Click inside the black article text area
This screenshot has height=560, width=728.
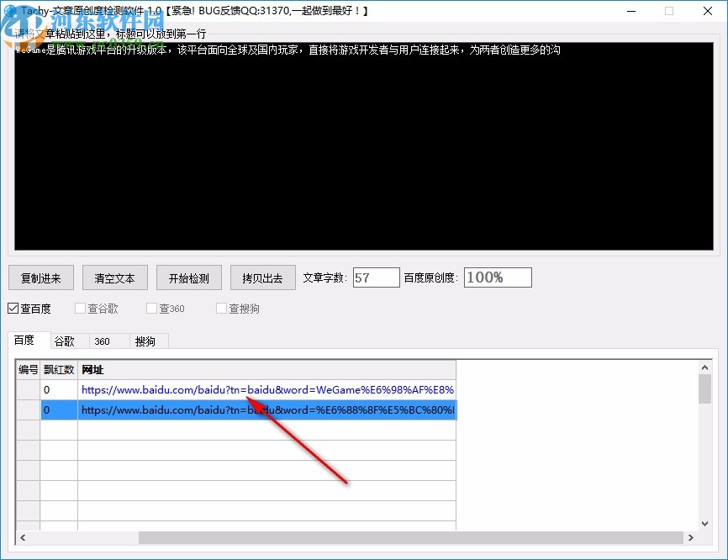pyautogui.click(x=364, y=146)
